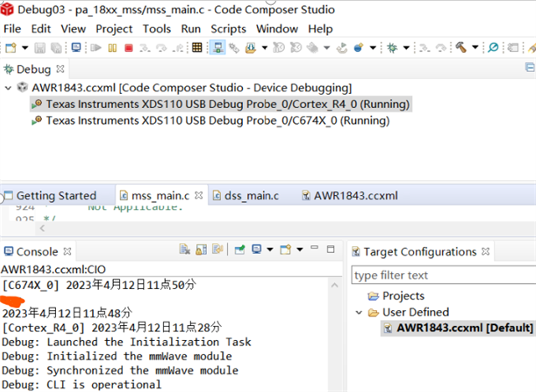536x392 pixels.
Task: Select the Projects folder in Target Configurations
Action: click(x=396, y=296)
